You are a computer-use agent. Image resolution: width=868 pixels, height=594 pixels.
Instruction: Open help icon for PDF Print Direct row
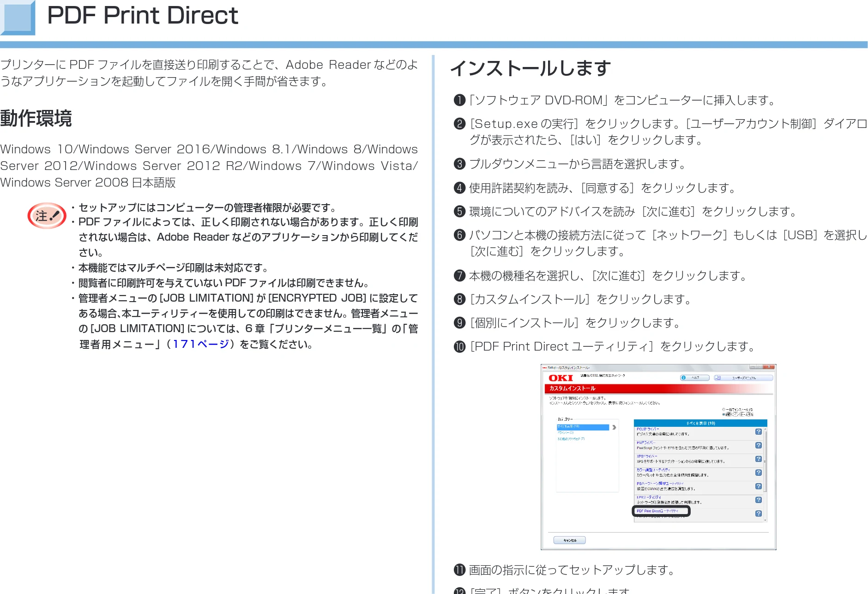(759, 513)
